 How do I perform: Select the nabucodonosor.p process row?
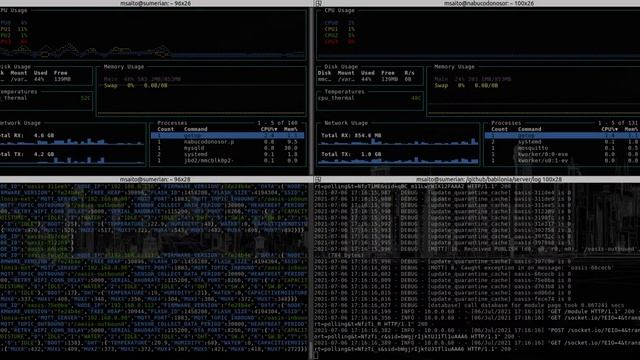pos(227,142)
